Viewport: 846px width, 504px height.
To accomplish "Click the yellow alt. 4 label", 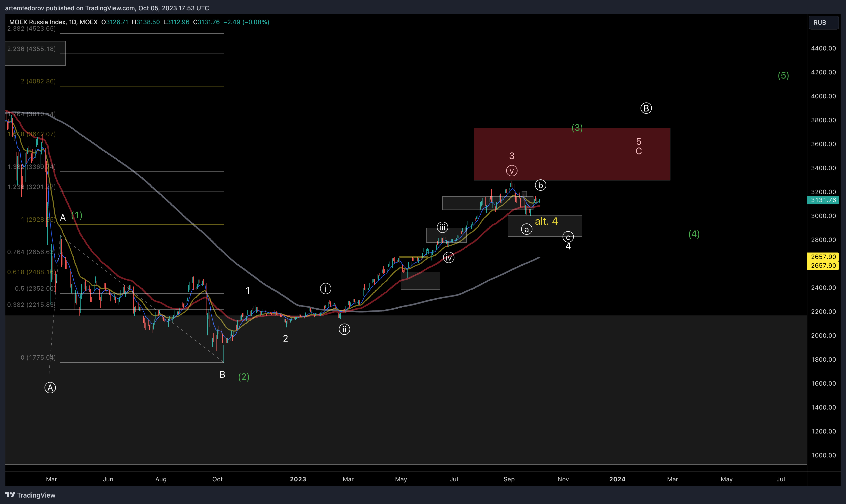I will tap(547, 221).
